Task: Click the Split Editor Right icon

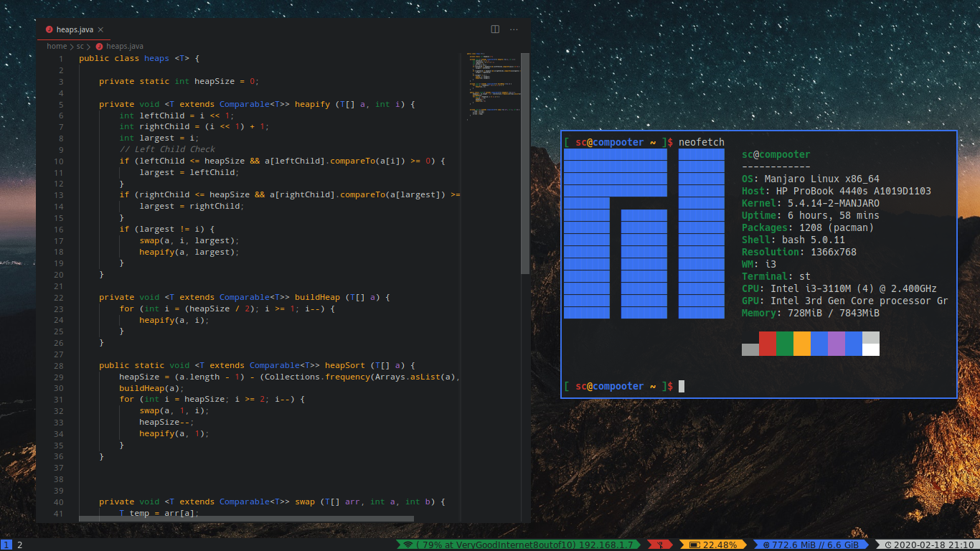Action: click(x=495, y=29)
